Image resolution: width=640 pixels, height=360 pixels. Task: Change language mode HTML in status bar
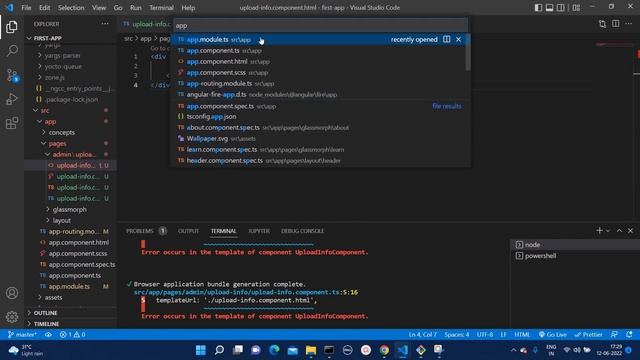click(522, 334)
